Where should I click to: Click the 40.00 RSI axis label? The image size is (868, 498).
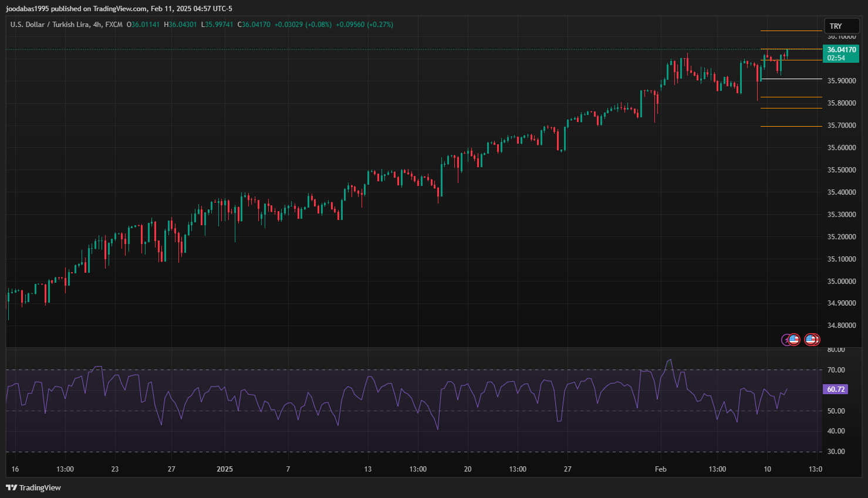point(836,431)
